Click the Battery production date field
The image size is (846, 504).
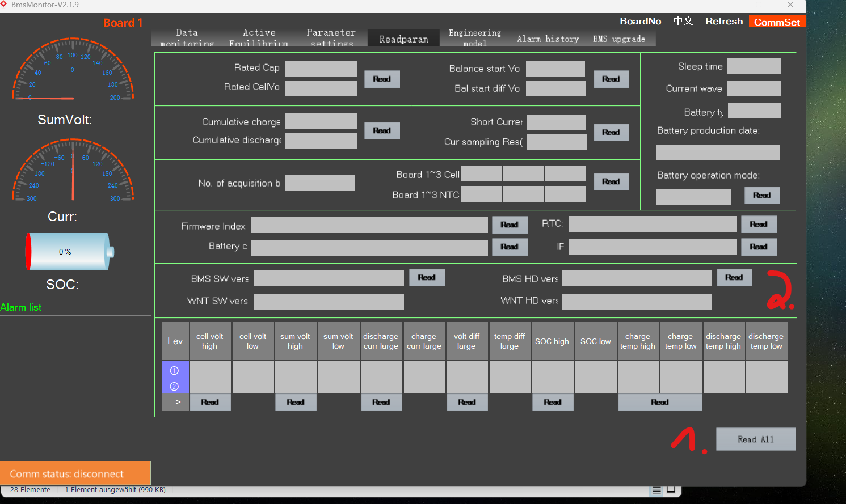[717, 153]
